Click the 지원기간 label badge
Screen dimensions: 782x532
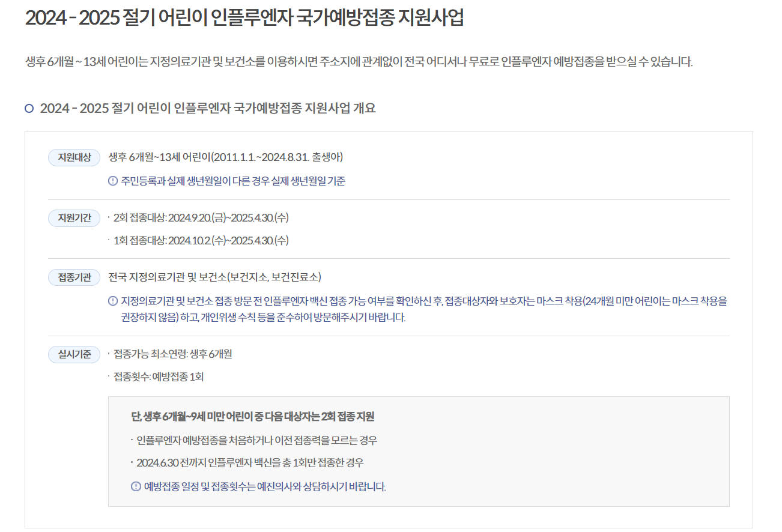[x=73, y=218]
